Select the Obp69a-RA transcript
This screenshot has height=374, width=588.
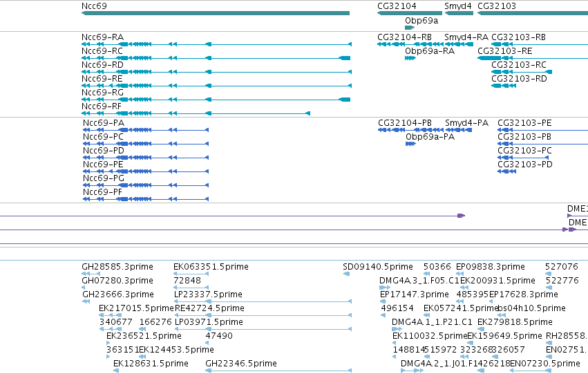coord(410,58)
